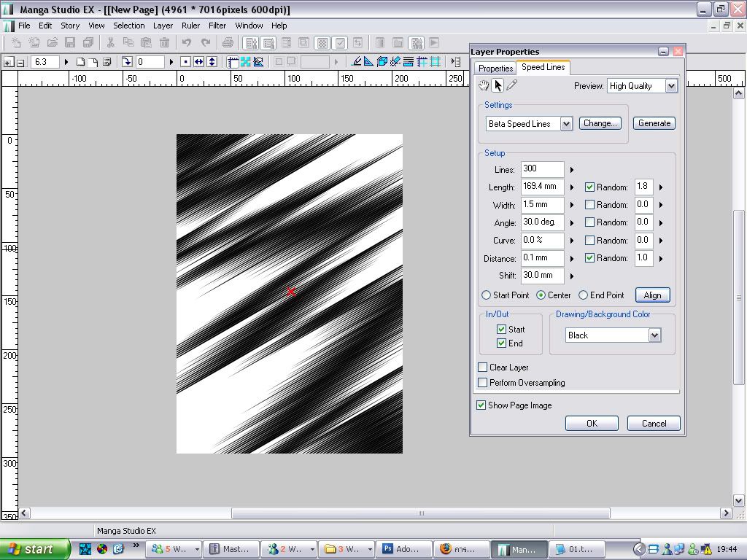747x560 pixels.
Task: Click the Redo arrow icon
Action: [x=205, y=43]
